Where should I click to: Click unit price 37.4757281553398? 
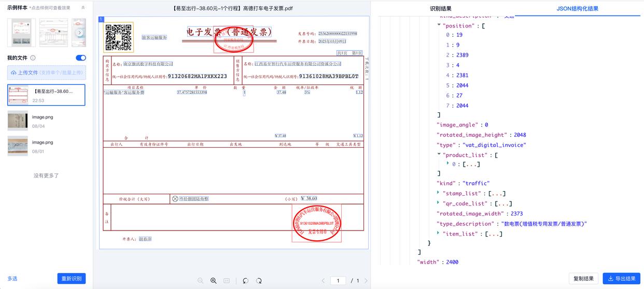pos(192,92)
